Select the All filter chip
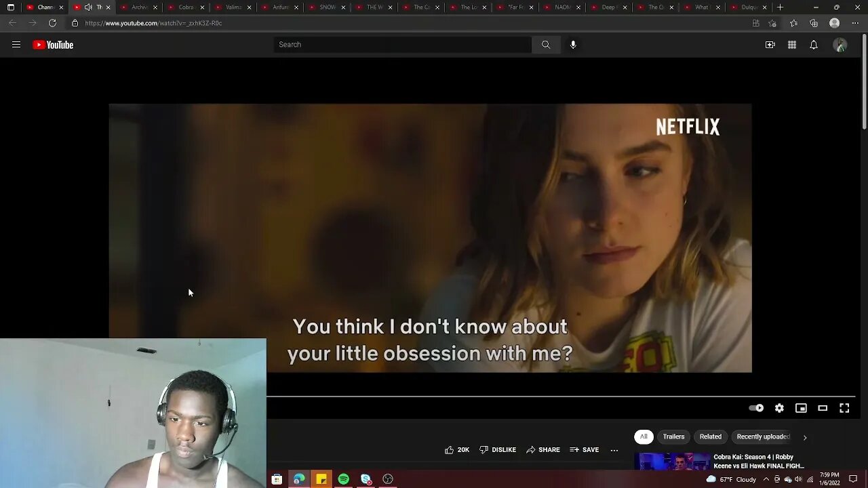This screenshot has width=868, height=488. click(644, 436)
